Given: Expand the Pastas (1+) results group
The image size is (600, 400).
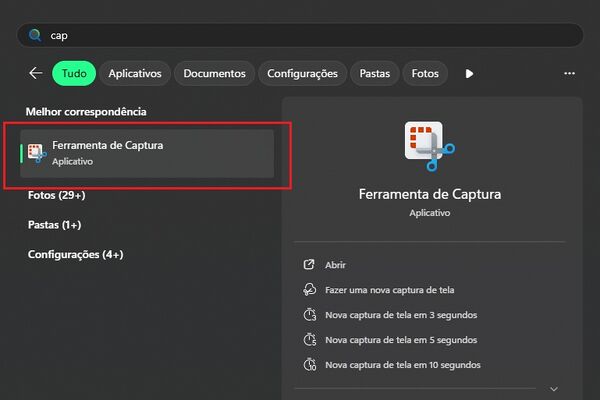Looking at the screenshot, I should tap(54, 225).
